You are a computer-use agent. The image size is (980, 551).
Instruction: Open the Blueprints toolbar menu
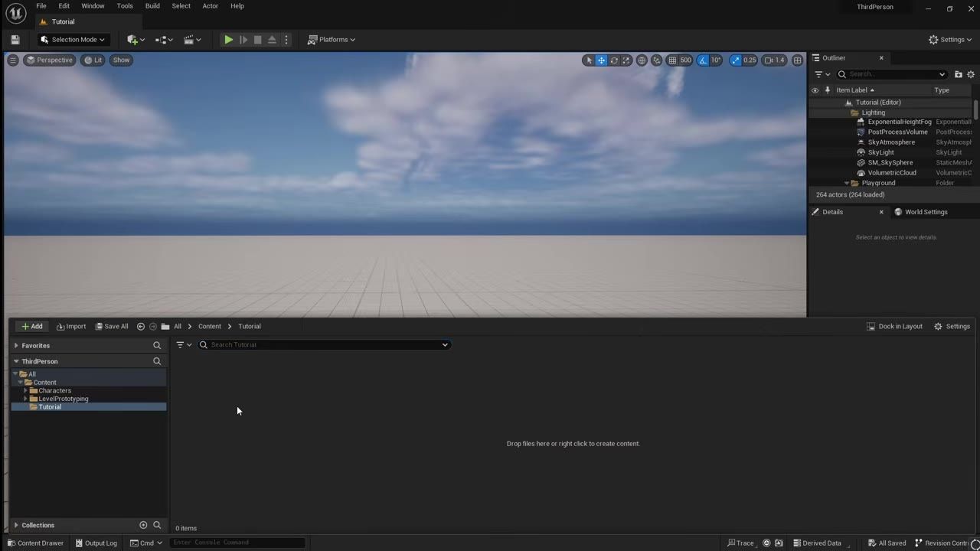pos(164,40)
